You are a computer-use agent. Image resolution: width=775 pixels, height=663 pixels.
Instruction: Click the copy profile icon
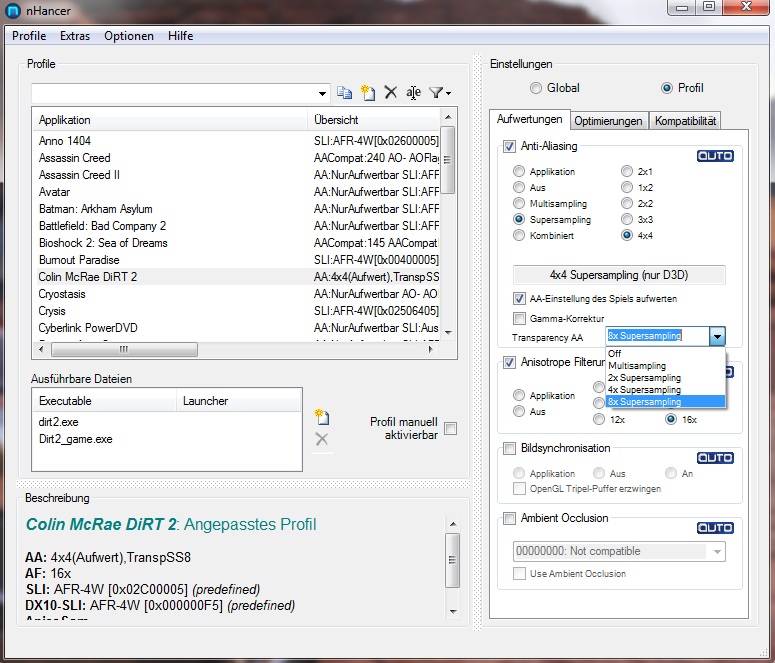point(344,92)
